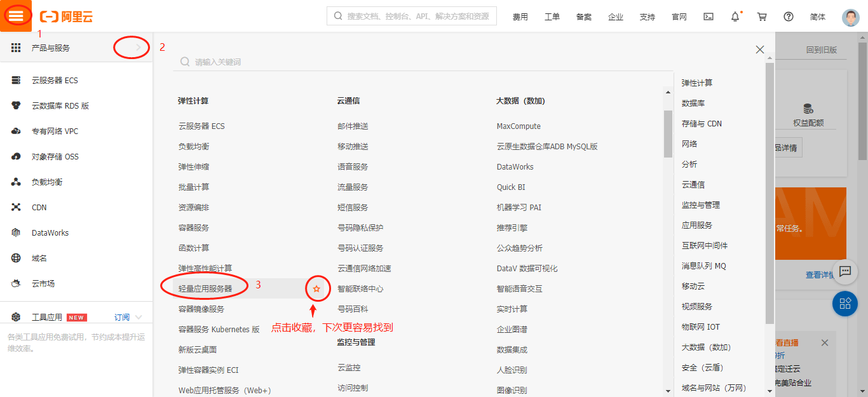Viewport: 868px width, 397px height.
Task: Favorite 轻量应用服务器 with the star icon
Action: click(x=316, y=289)
